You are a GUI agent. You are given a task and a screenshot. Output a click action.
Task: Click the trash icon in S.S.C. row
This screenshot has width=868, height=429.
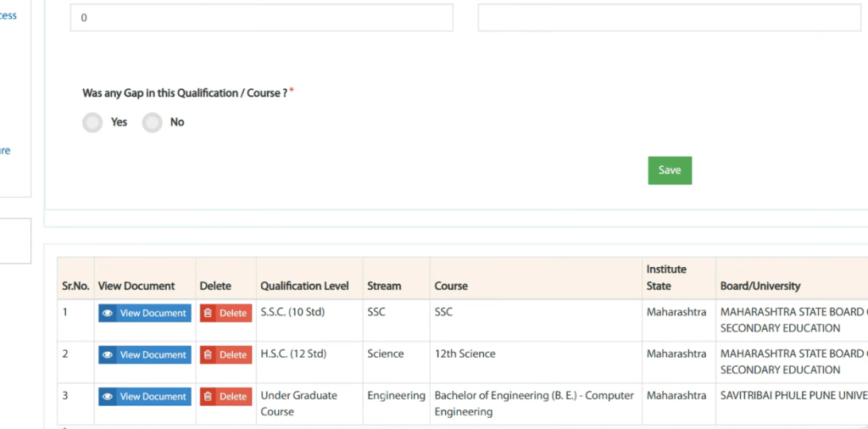[x=209, y=314]
